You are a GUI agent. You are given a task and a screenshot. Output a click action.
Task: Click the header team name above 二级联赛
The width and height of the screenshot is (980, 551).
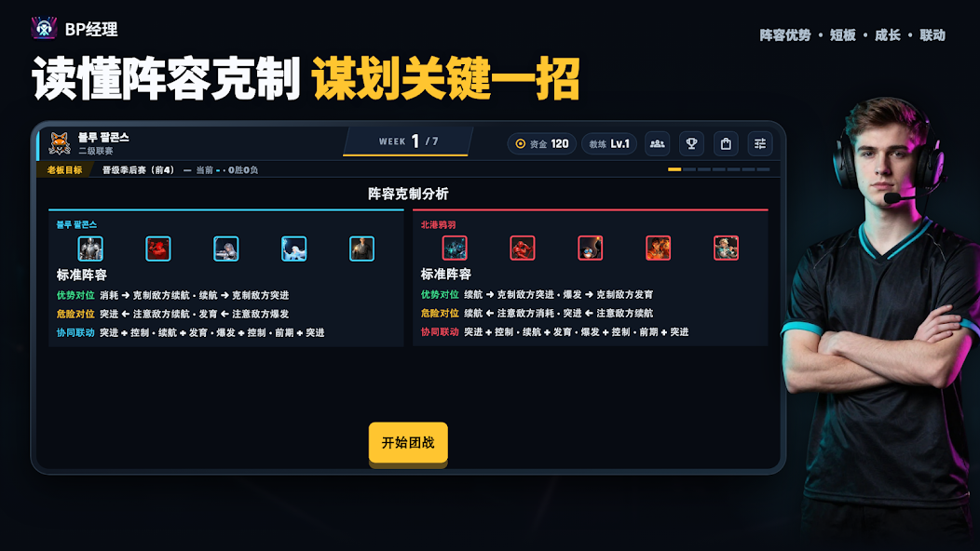(x=103, y=138)
